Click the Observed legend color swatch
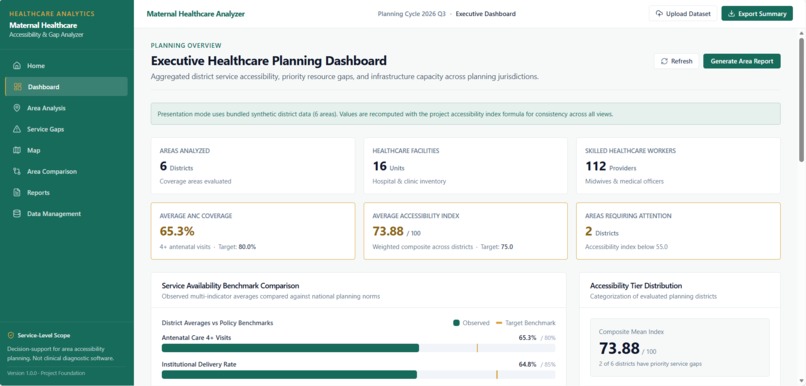The width and height of the screenshot is (806, 386). tap(456, 323)
